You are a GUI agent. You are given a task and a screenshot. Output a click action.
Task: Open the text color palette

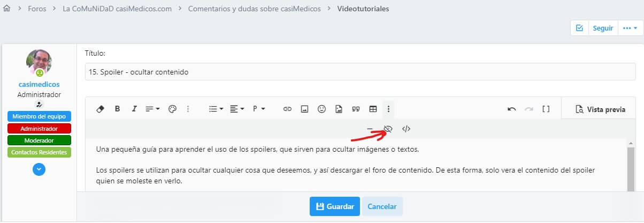(172, 109)
